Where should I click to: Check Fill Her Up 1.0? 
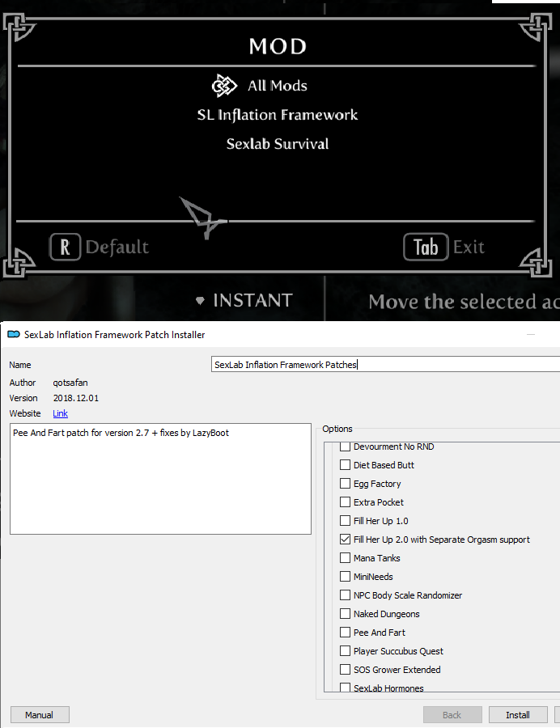coord(345,520)
